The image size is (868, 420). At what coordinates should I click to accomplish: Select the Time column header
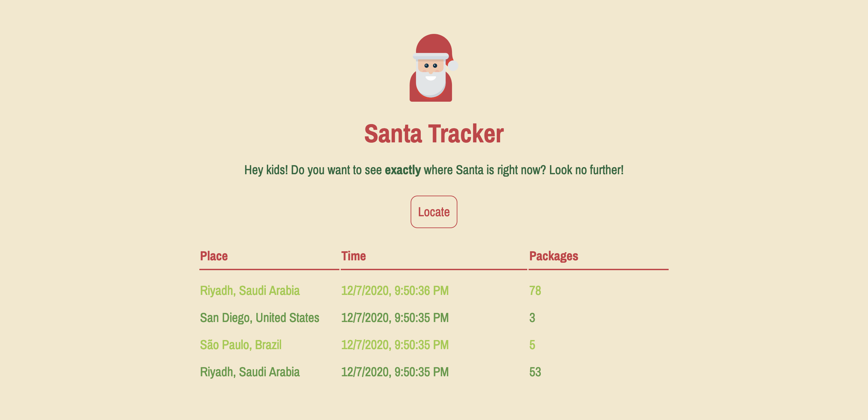point(354,257)
